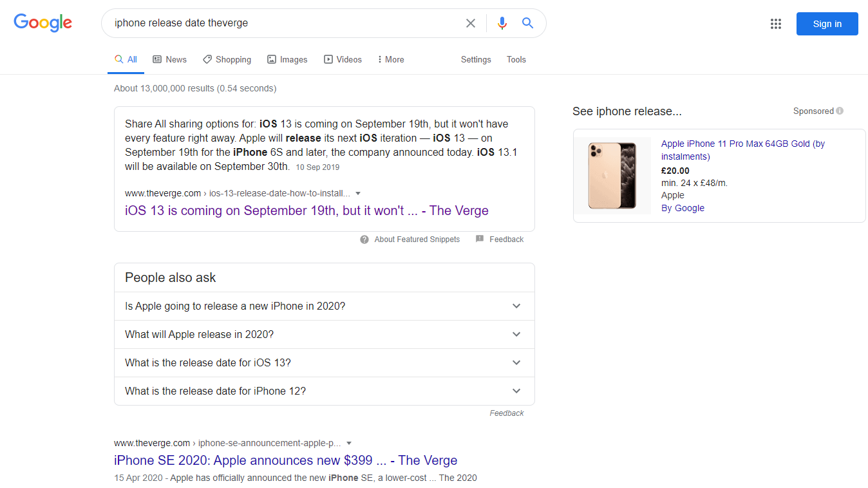Click the Google logo

click(x=42, y=23)
